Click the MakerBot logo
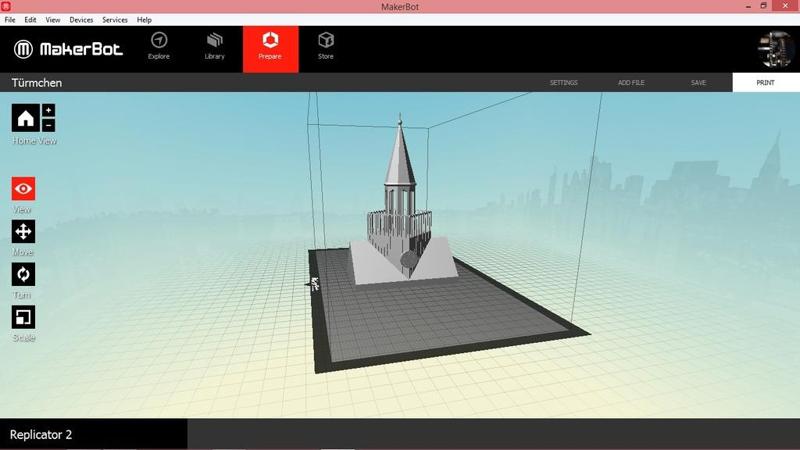800x450 pixels. (x=68, y=49)
